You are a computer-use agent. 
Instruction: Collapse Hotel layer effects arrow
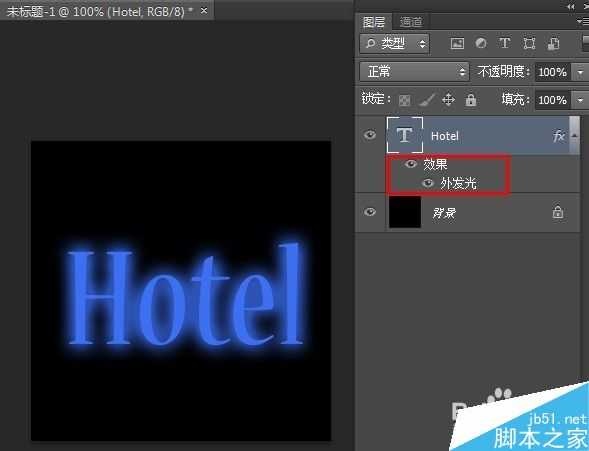(574, 136)
